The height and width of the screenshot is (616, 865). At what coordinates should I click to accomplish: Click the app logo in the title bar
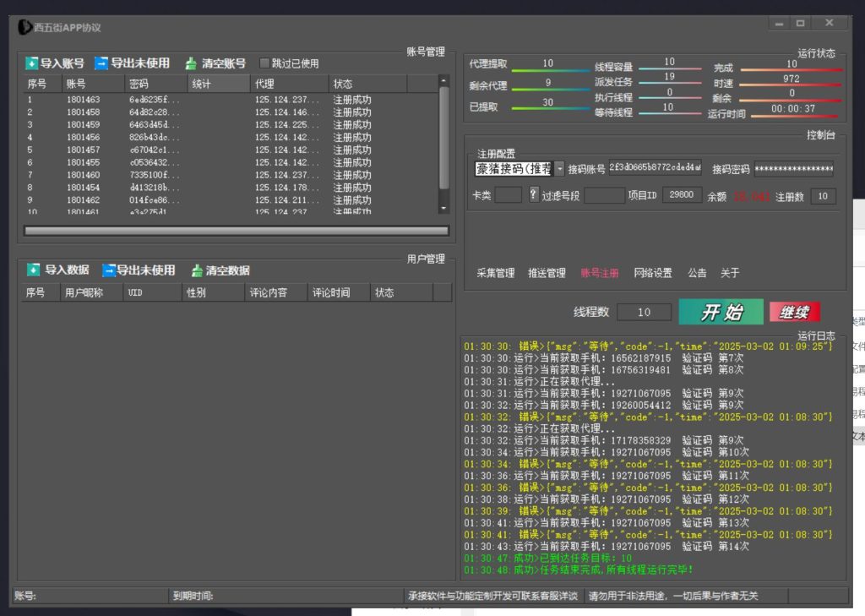(x=25, y=27)
